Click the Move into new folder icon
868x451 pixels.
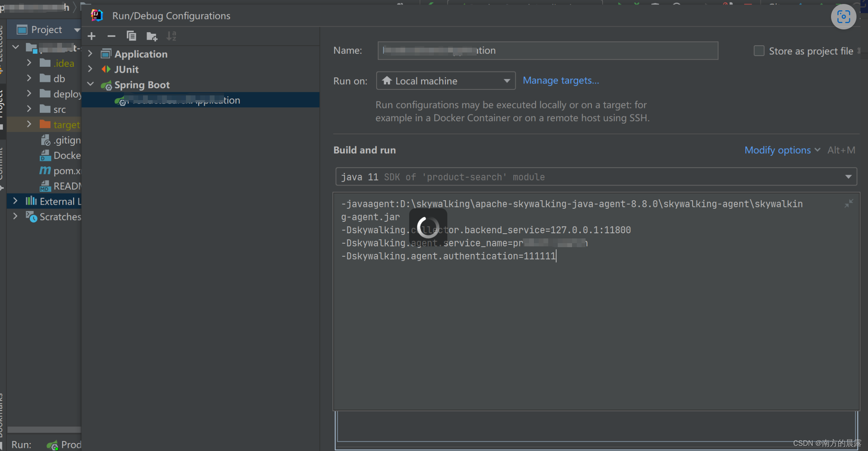(152, 37)
